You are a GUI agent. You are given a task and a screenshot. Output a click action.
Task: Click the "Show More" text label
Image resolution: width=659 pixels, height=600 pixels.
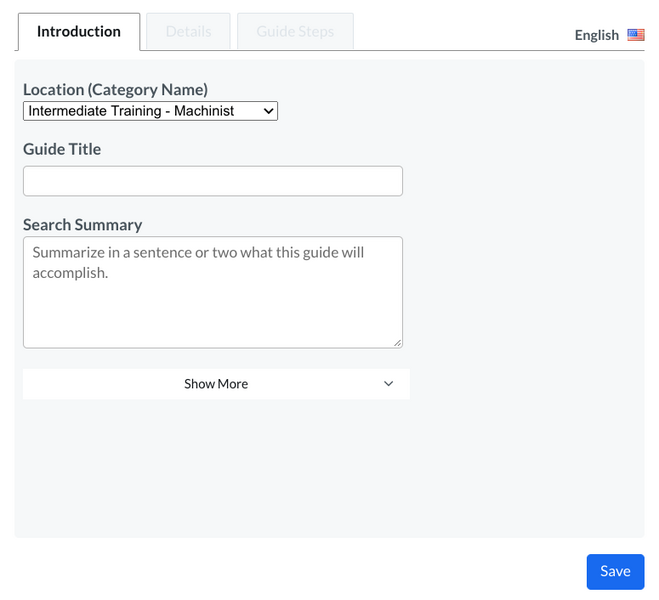[216, 384]
